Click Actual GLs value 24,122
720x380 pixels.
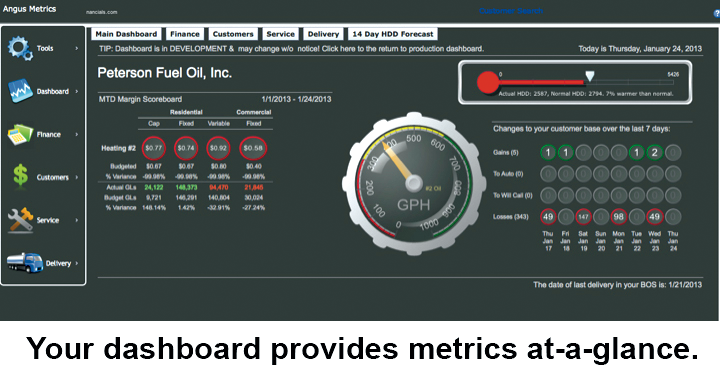point(154,187)
